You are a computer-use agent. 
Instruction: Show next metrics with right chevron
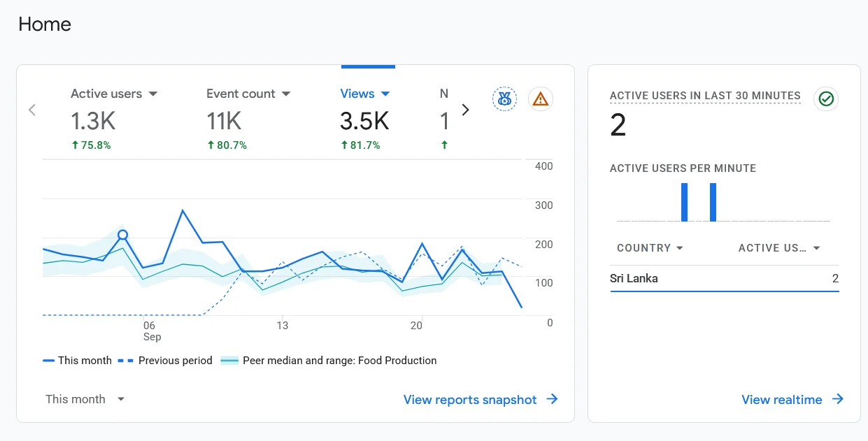[466, 110]
